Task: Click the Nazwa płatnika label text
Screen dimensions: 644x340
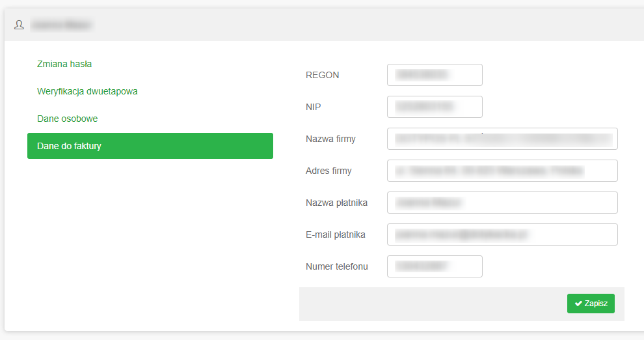Action: click(336, 203)
